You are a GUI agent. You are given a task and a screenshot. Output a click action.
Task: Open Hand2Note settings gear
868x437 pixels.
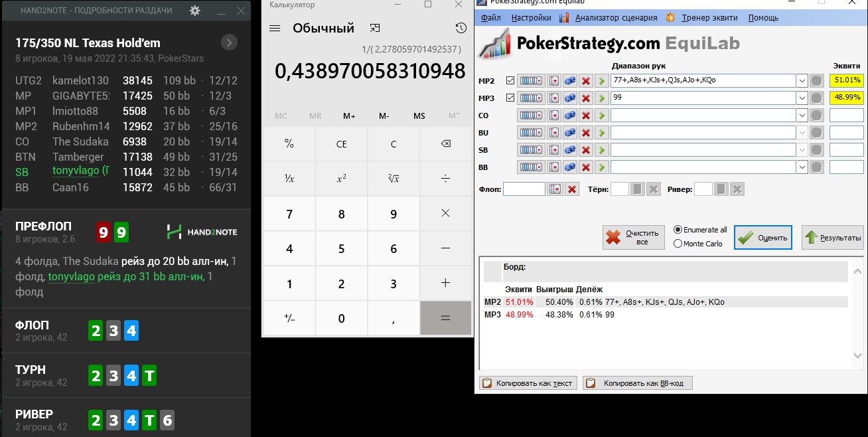[194, 11]
